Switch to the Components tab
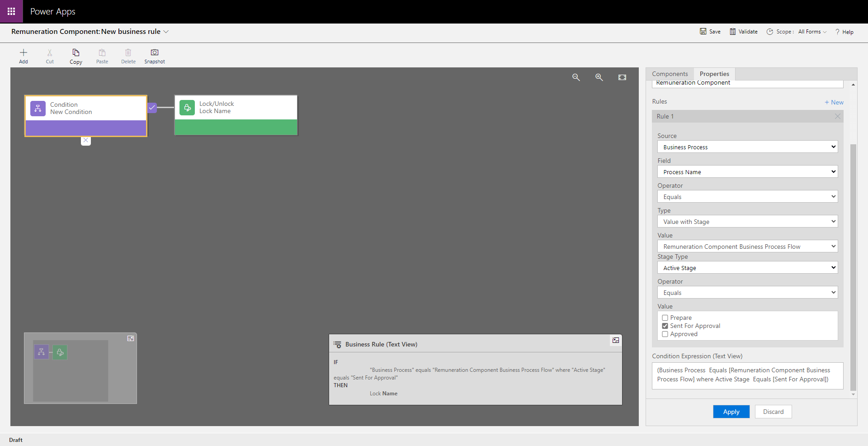The height and width of the screenshot is (446, 868). tap(670, 74)
